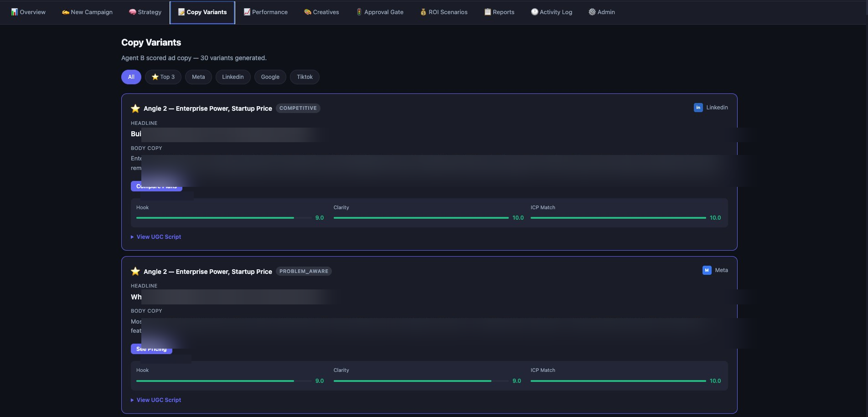Viewport: 868px width, 417px height.
Task: Click the See Pricing button
Action: click(151, 349)
